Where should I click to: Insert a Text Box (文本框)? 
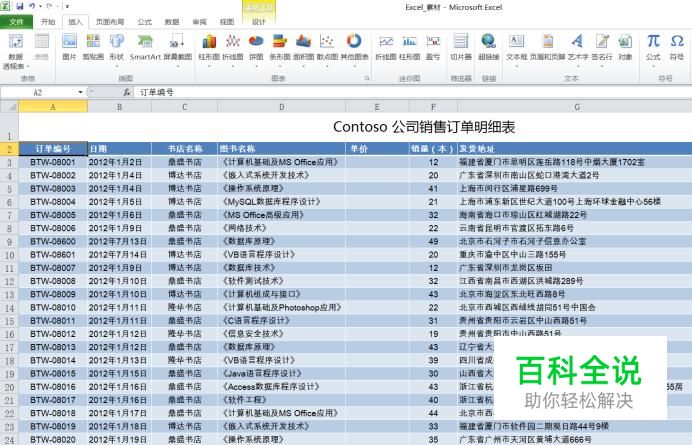516,49
